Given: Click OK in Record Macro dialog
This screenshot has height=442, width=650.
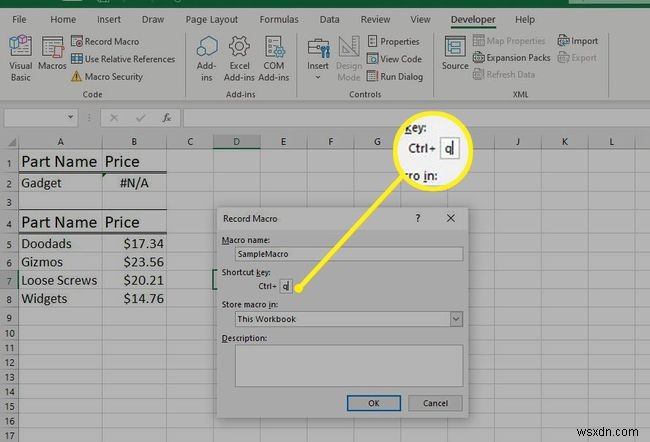Looking at the screenshot, I should tap(374, 403).
